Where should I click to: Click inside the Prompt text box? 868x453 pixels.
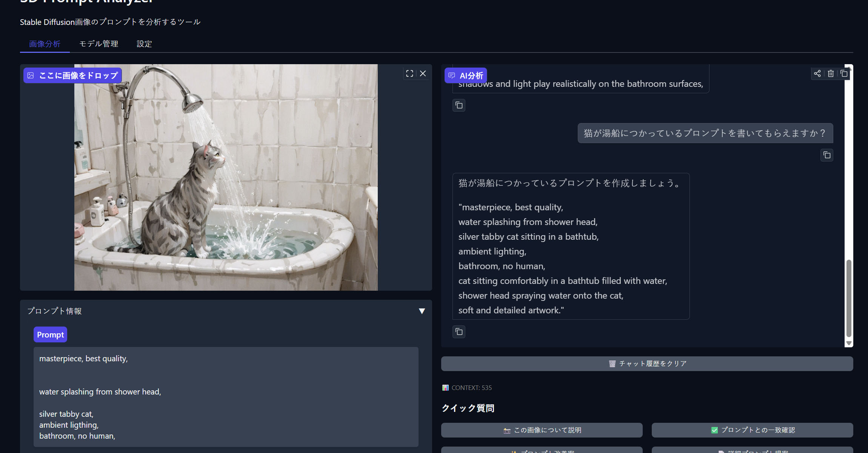pos(226,396)
